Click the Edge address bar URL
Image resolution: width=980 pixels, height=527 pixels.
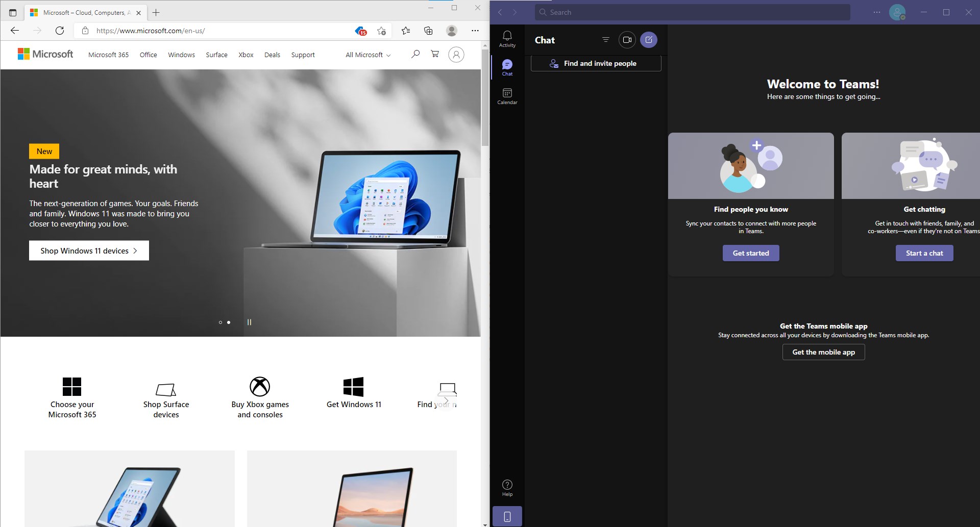coord(151,31)
